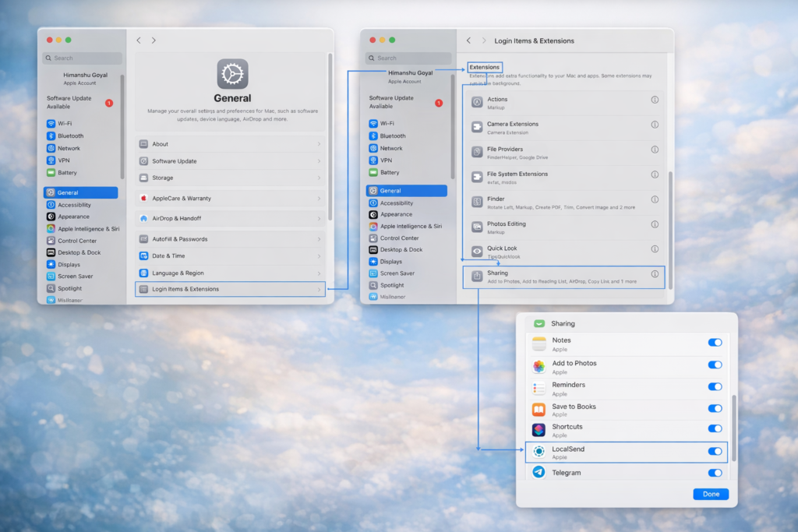Click the Sharing dialog scrollbar

coord(733,428)
